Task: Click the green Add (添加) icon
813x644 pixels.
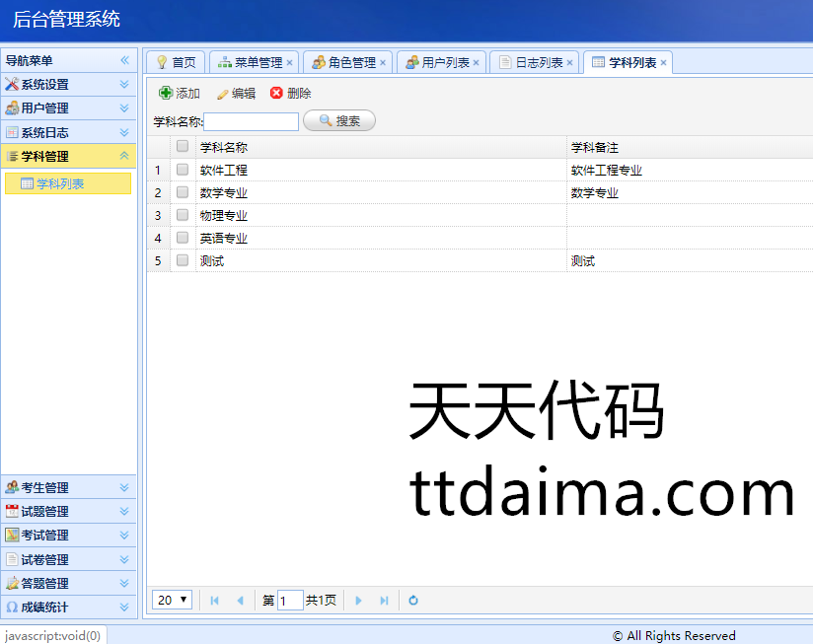Action: [x=166, y=94]
